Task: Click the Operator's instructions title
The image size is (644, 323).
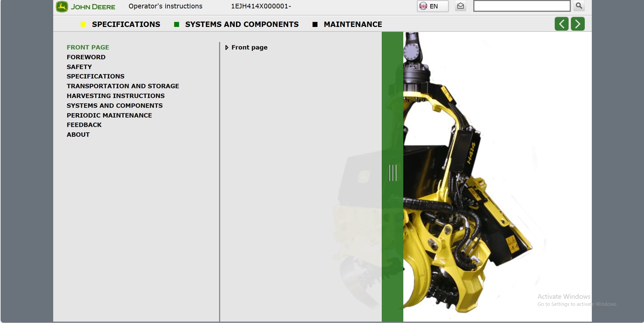Action: point(166,6)
